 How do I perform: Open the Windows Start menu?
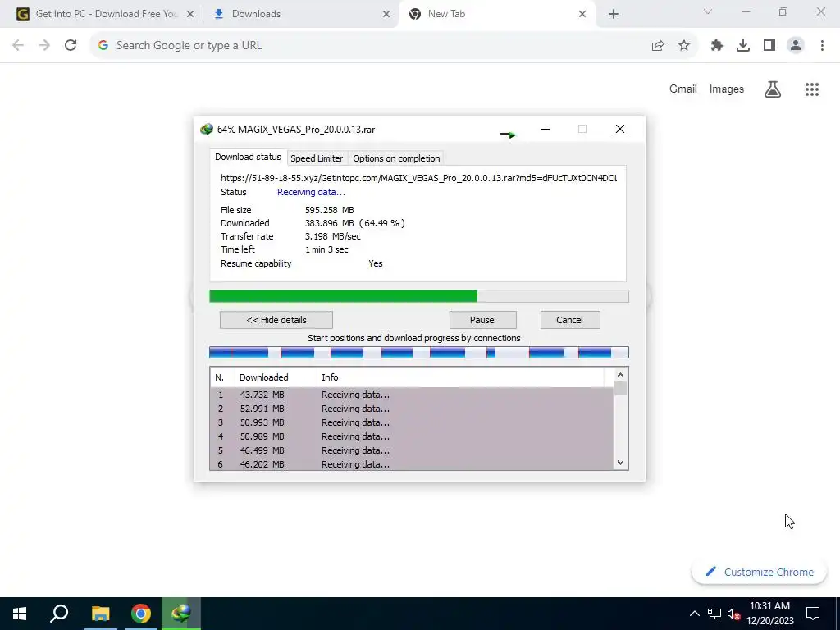[x=20, y=614]
